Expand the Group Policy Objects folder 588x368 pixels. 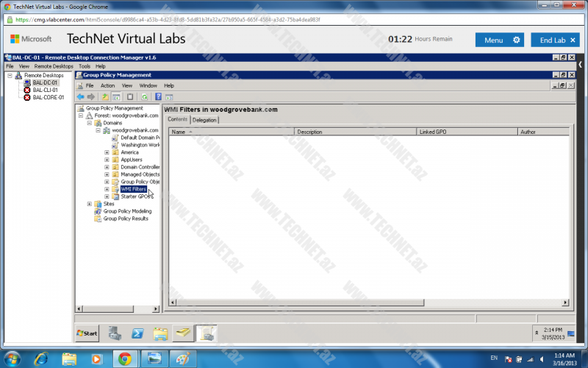(x=107, y=182)
